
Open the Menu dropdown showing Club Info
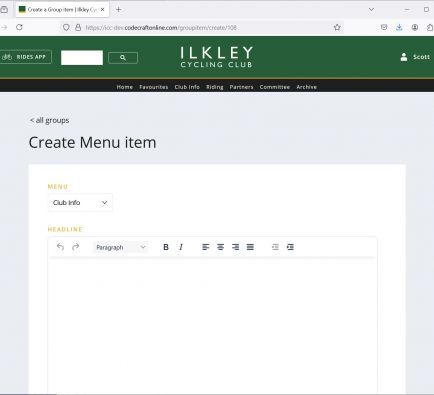[x=80, y=203]
